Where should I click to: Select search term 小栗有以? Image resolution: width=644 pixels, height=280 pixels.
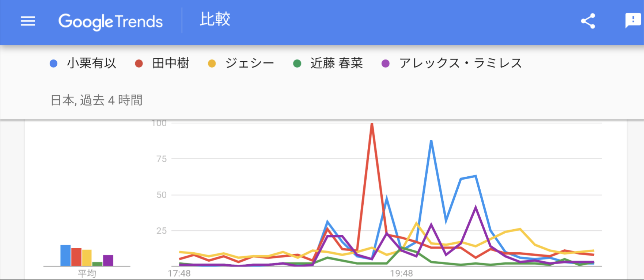tap(91, 64)
